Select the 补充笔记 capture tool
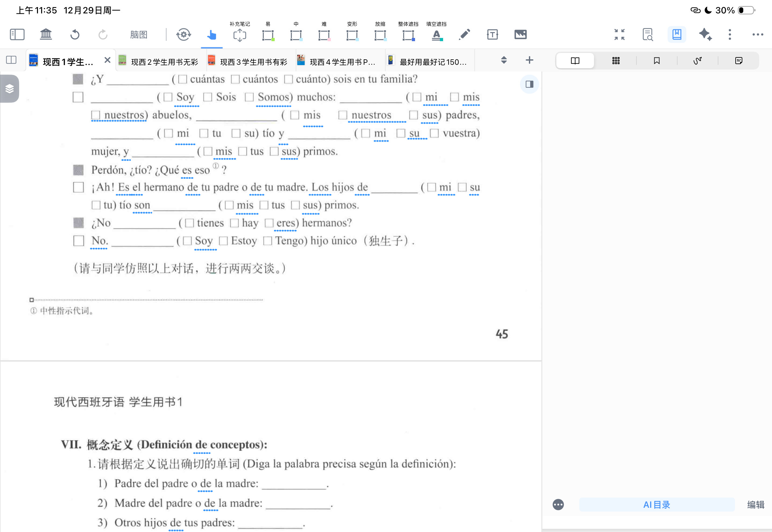The height and width of the screenshot is (532, 772). [x=240, y=34]
